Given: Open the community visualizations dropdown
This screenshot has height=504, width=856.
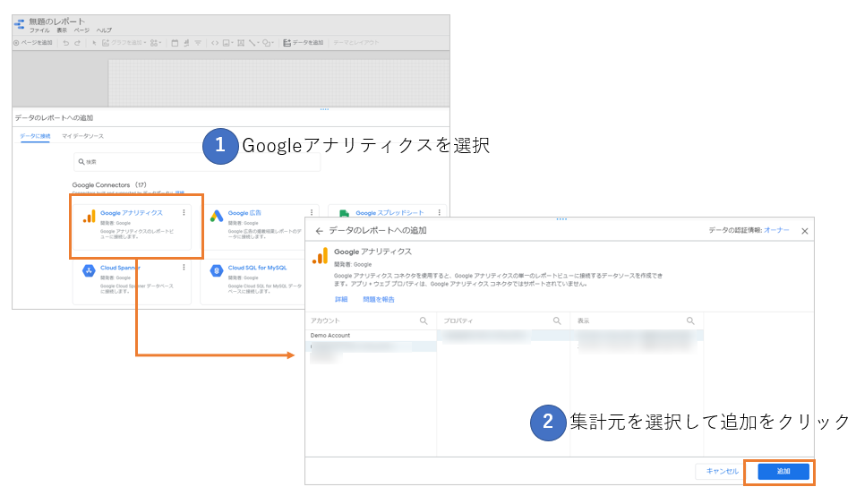Looking at the screenshot, I should click(156, 43).
